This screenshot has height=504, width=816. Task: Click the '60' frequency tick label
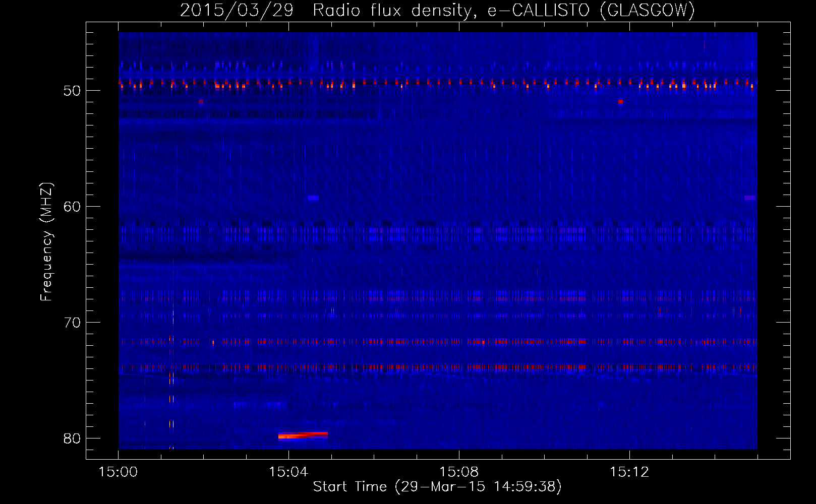(x=72, y=207)
